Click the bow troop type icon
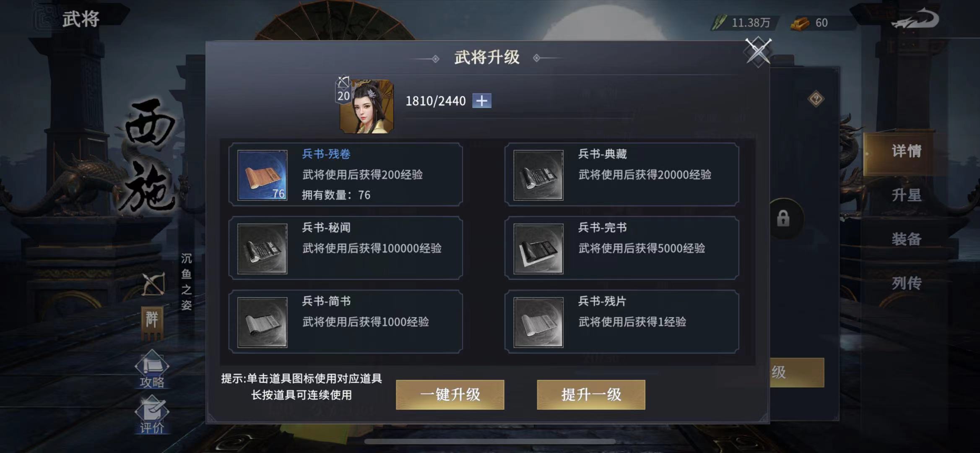Image resolution: width=980 pixels, height=453 pixels. coord(153,284)
